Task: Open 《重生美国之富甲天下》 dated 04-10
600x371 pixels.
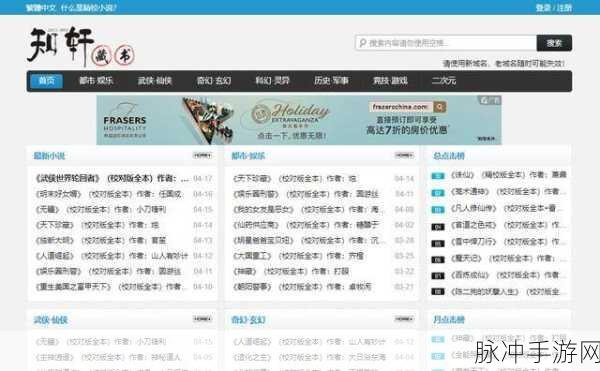Action: click(112, 286)
